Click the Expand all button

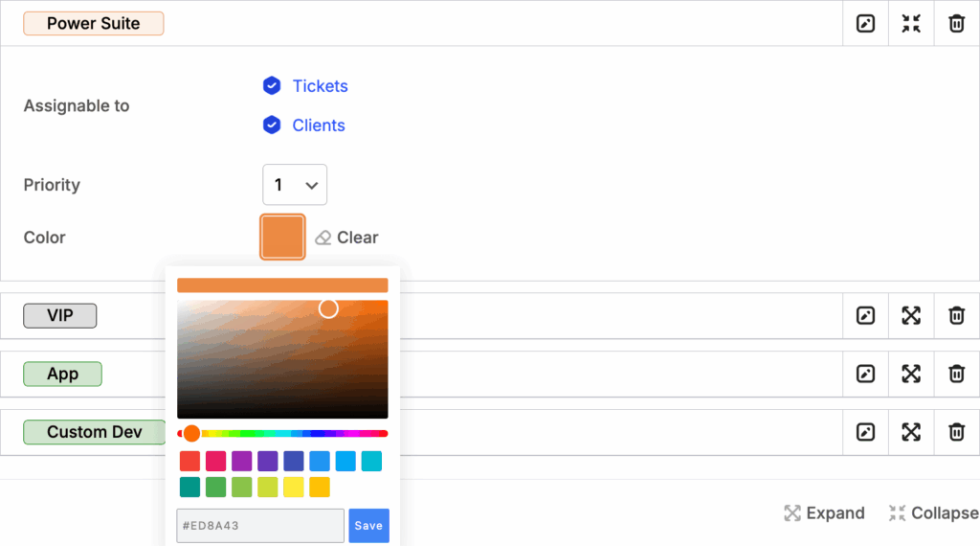(824, 513)
